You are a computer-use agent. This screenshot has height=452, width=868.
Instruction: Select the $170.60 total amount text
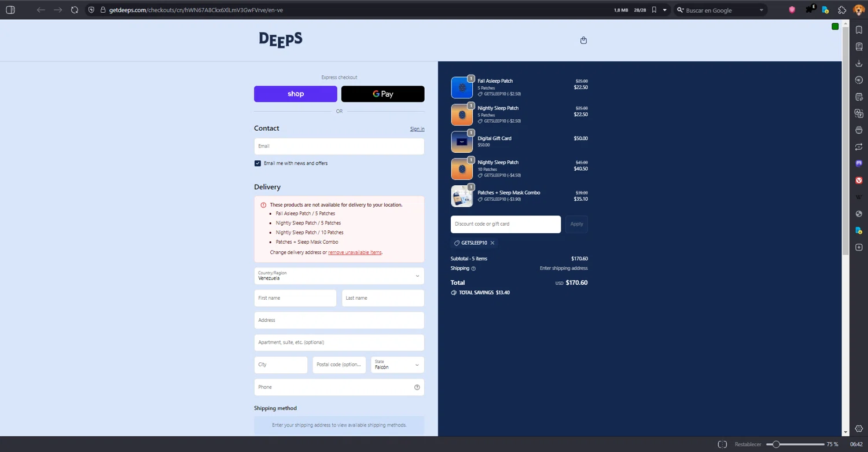tap(577, 283)
